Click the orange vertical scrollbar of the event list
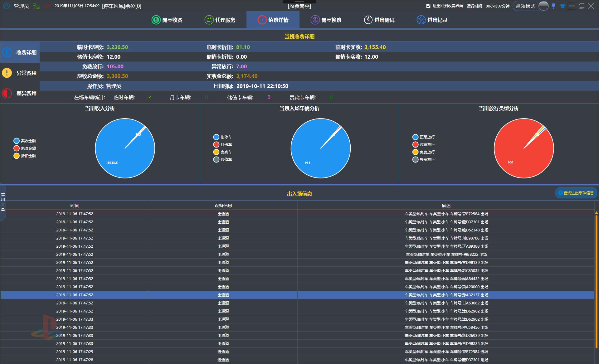The width and height of the screenshot is (599, 364). (x=596, y=281)
